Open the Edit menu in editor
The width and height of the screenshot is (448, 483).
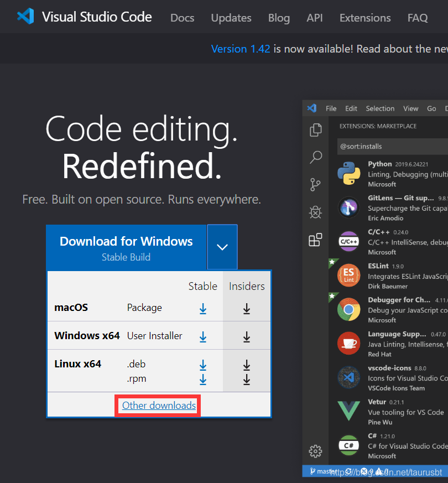click(x=351, y=108)
